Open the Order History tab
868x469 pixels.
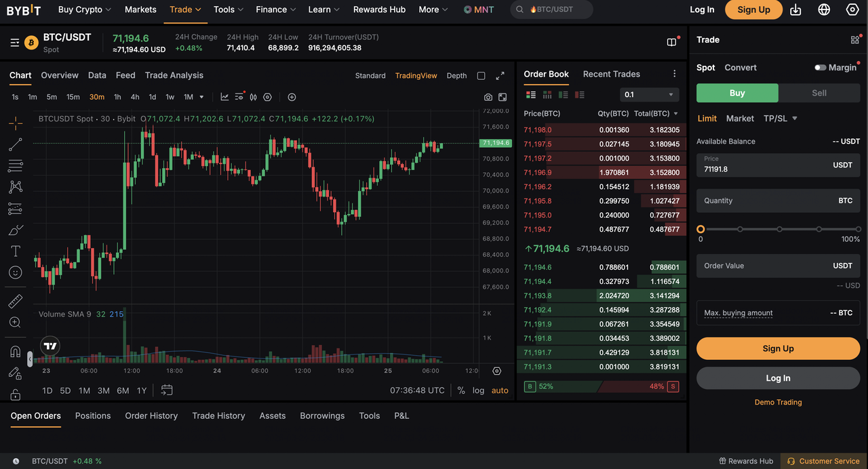[151, 415]
